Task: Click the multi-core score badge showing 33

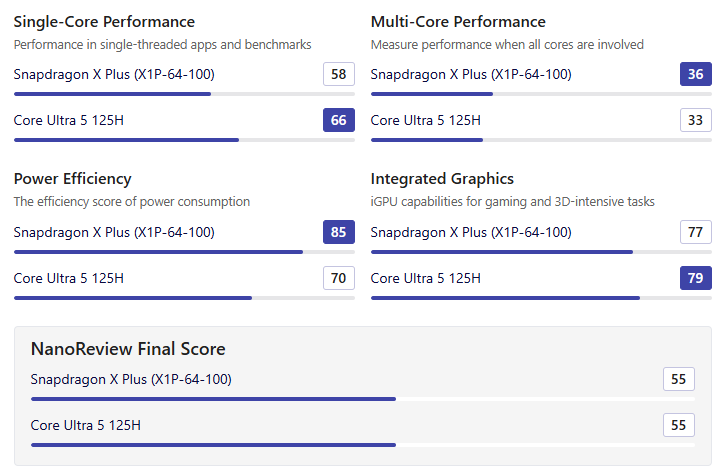Action: 696,120
